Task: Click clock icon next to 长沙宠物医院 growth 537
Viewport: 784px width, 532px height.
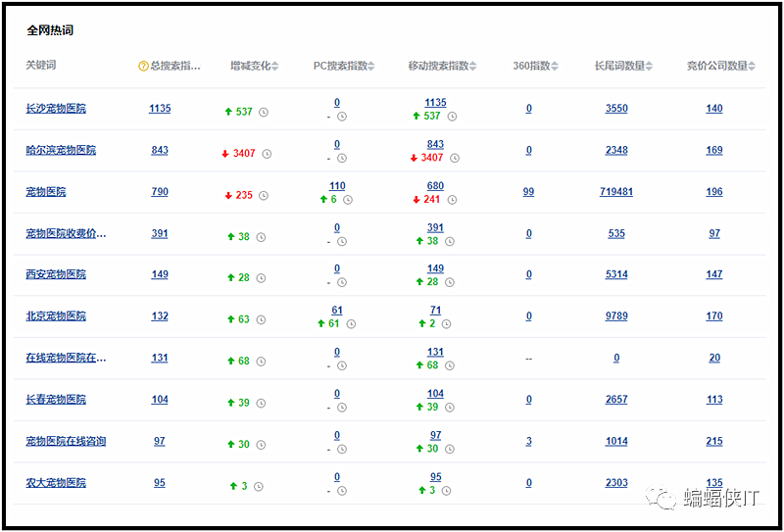Action: click(x=264, y=113)
